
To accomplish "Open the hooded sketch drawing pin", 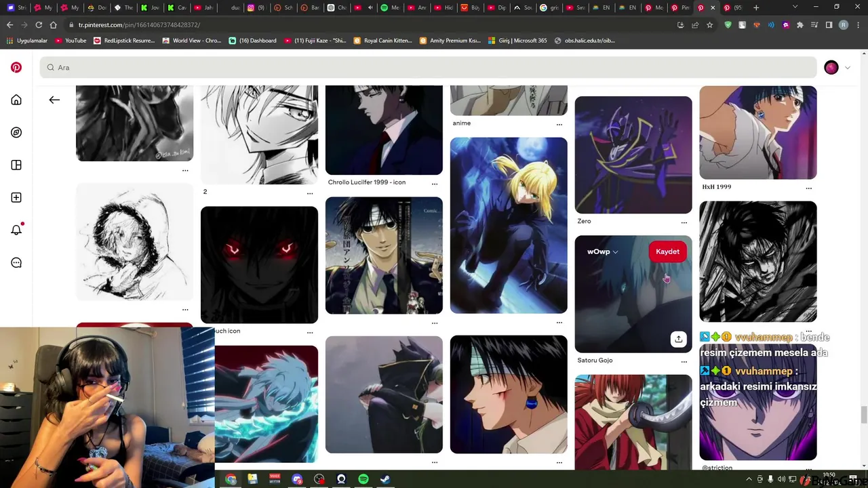I will tap(134, 241).
